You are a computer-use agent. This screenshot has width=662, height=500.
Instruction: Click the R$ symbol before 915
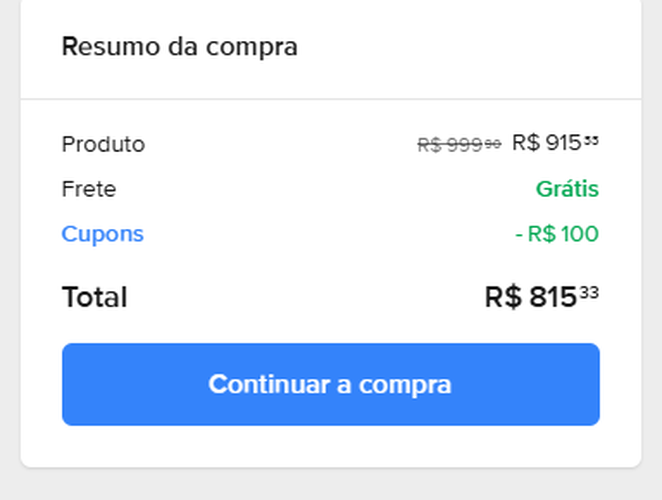(526, 143)
